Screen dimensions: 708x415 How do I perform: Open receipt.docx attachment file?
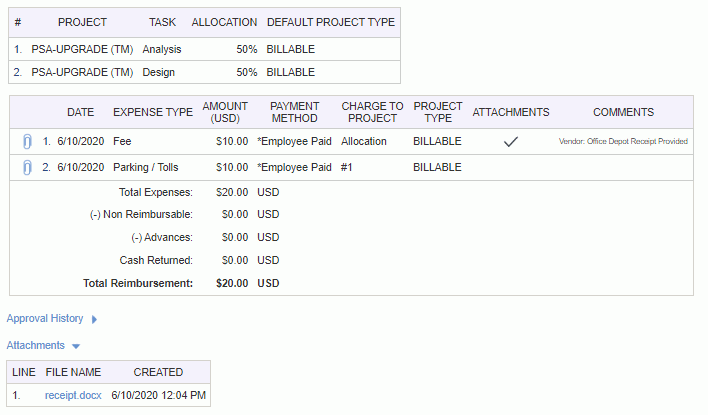pyautogui.click(x=73, y=395)
